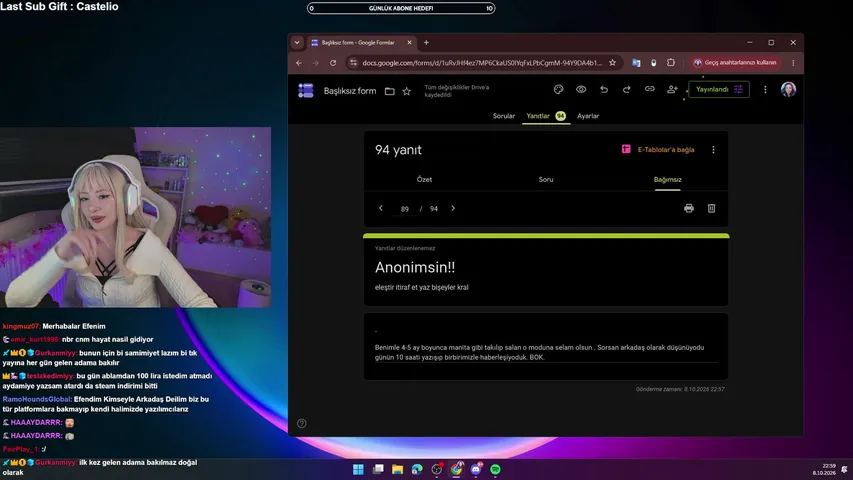The image size is (853, 480).
Task: Open responses three-dot menu beside E-Tablolar
Action: pyautogui.click(x=713, y=150)
